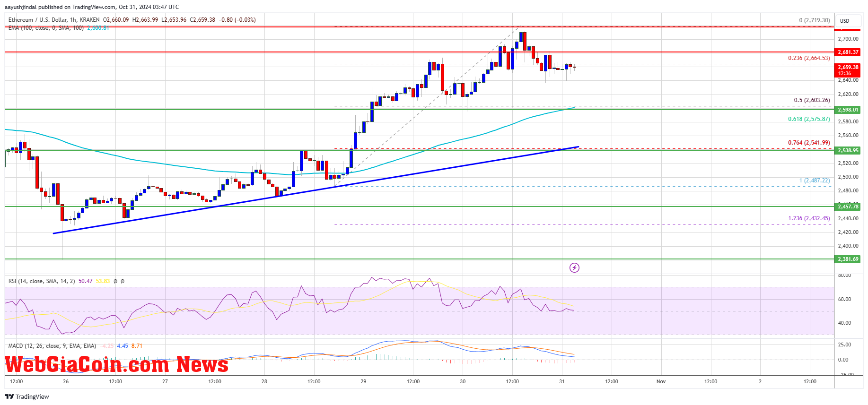Image resolution: width=868 pixels, height=405 pixels.
Task: Click the open value O2,660.09
Action: point(116,20)
